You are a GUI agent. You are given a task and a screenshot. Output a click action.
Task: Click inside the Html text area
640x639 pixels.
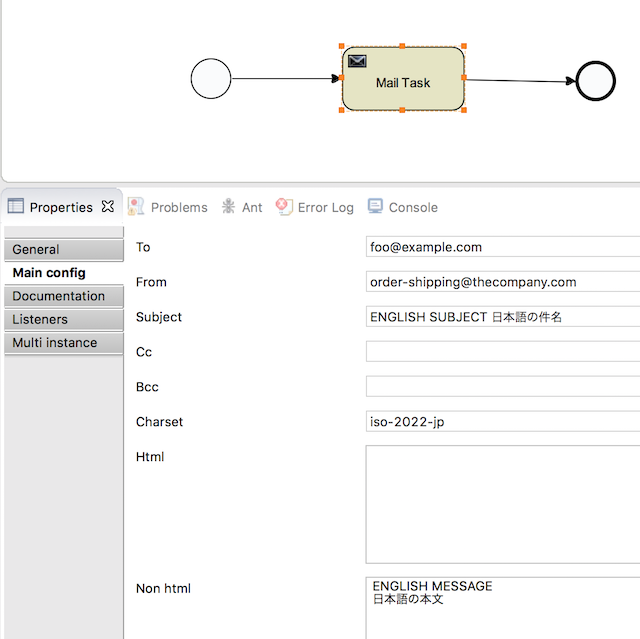502,505
